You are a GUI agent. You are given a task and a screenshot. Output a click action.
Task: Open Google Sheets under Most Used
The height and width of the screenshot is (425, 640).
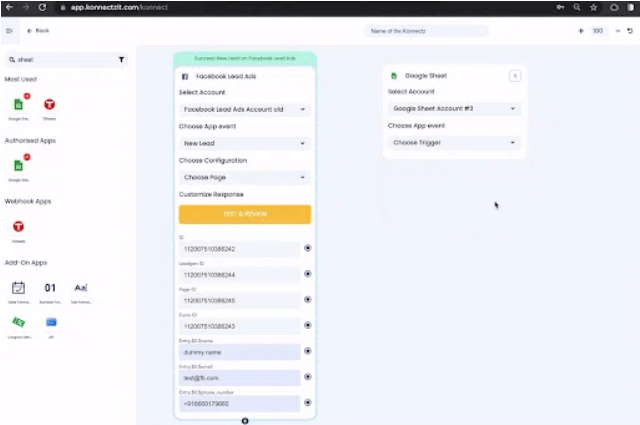(x=19, y=105)
